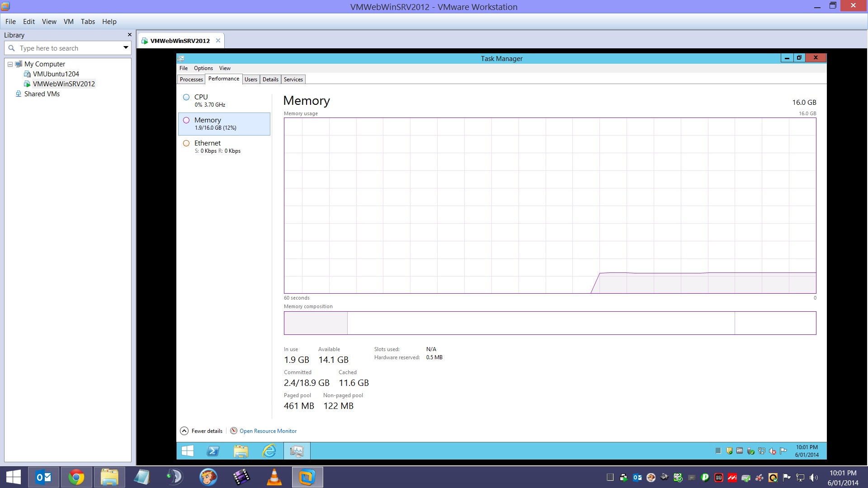The image size is (868, 488).
Task: Switch to the Processes tab
Action: pos(191,80)
